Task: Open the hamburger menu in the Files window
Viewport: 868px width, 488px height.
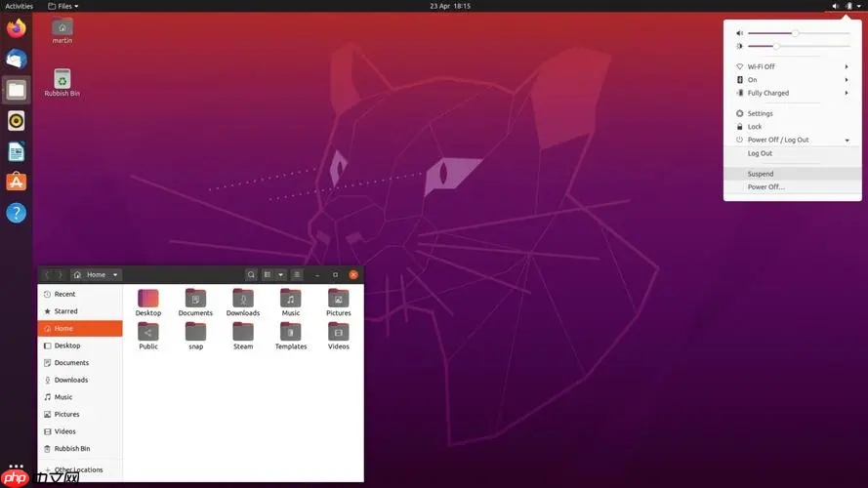Action: [297, 274]
